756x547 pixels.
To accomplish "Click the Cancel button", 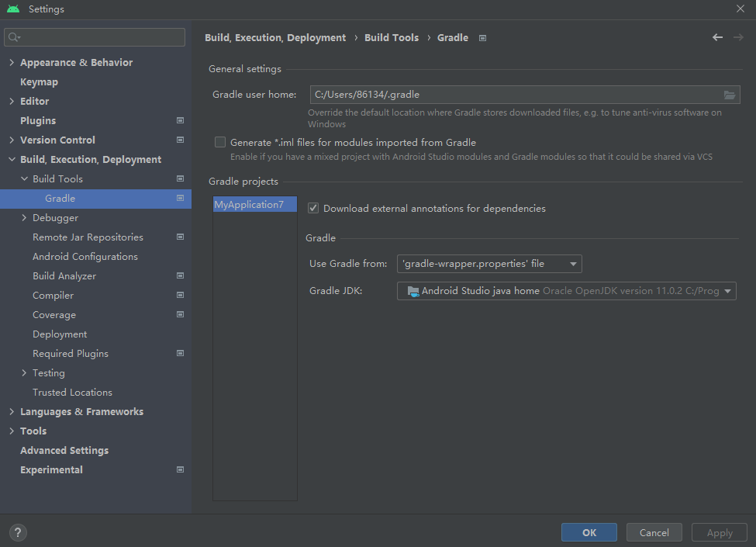I will pyautogui.click(x=654, y=532).
